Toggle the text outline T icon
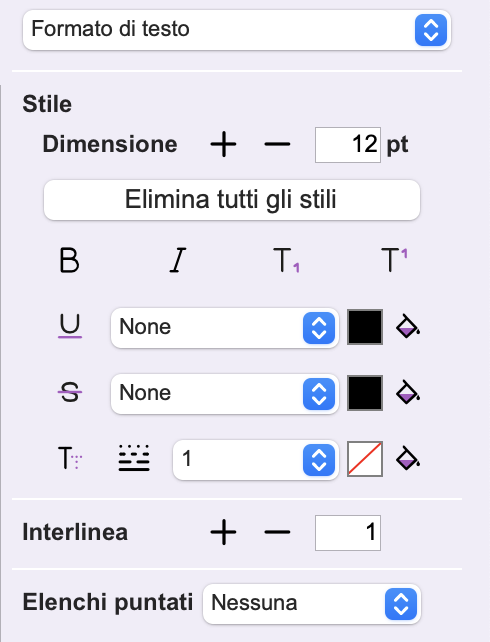 click(x=70, y=458)
